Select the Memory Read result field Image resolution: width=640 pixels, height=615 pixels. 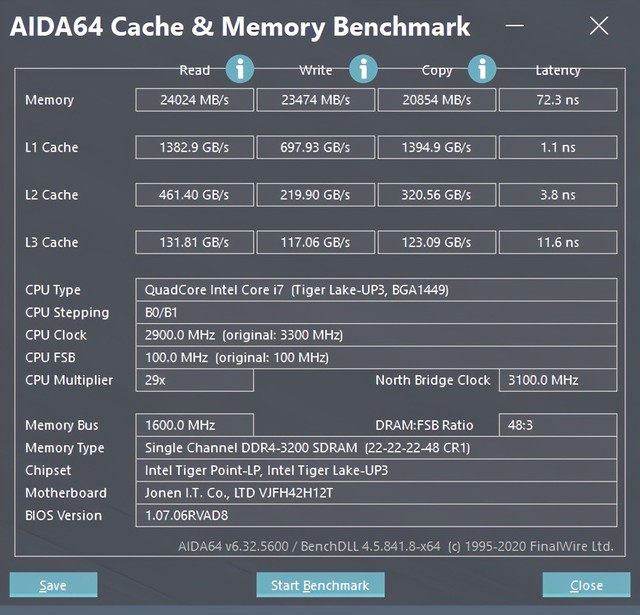tap(195, 100)
